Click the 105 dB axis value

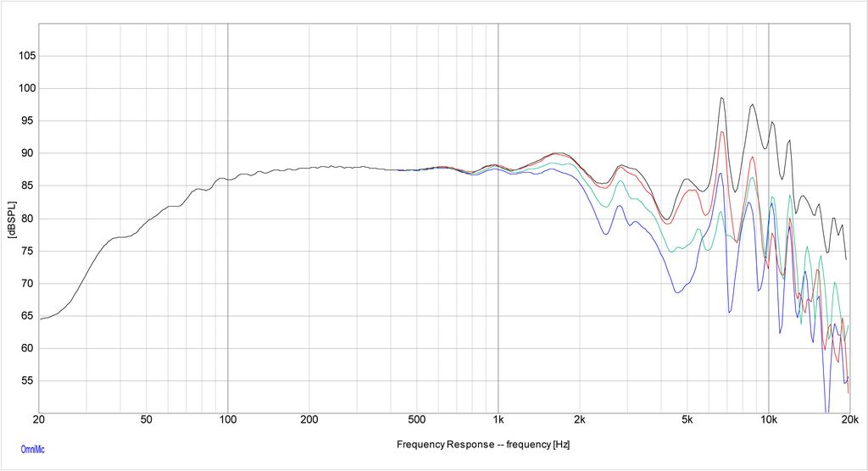(x=27, y=56)
